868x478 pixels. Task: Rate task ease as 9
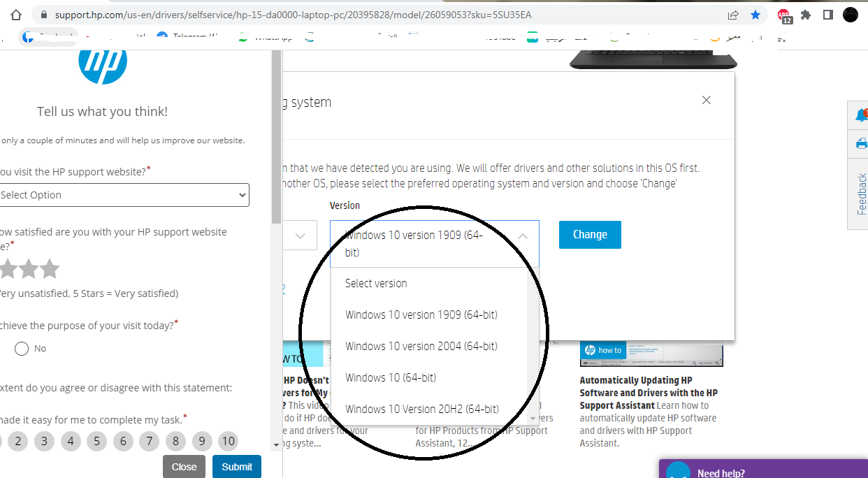click(x=202, y=441)
